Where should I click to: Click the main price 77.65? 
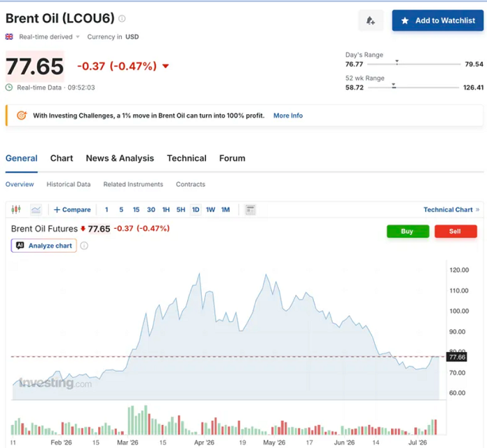[x=35, y=67]
